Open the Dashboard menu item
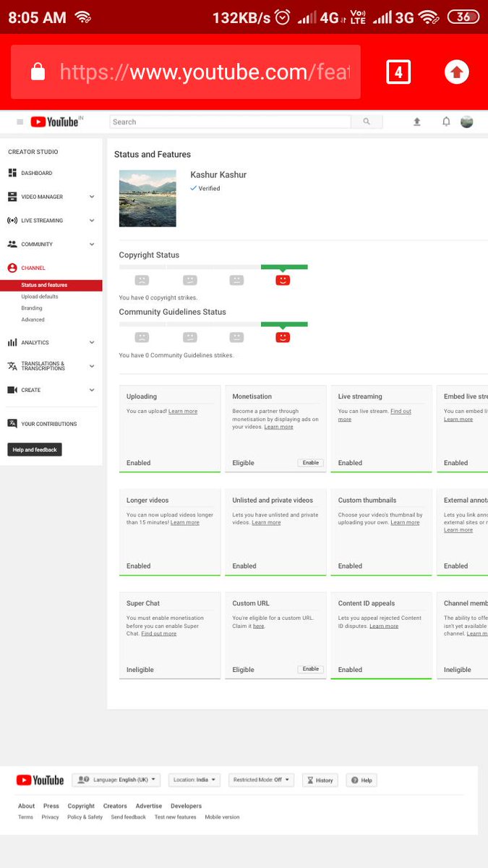This screenshot has width=488, height=868. coord(36,173)
